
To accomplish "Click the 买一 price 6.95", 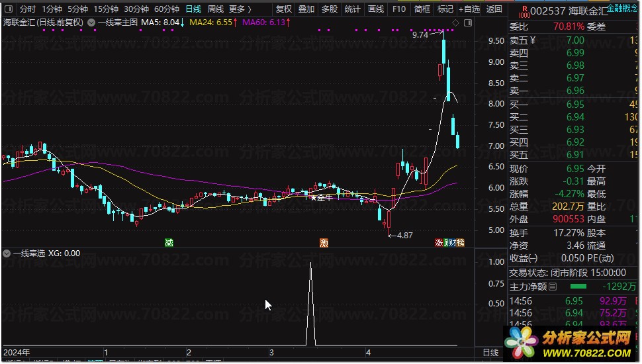I will (x=575, y=105).
